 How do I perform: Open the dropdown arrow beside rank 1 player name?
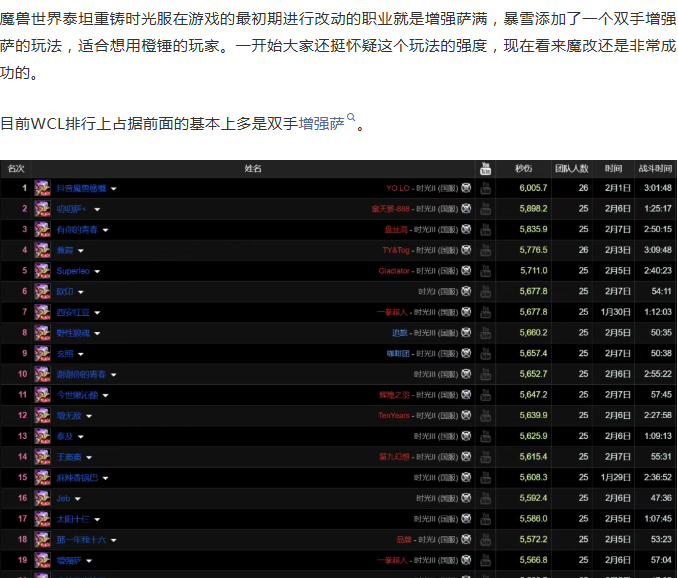pyautogui.click(x=114, y=188)
